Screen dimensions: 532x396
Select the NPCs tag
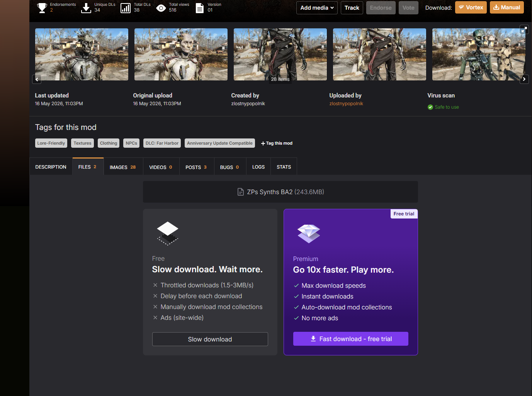(x=131, y=143)
